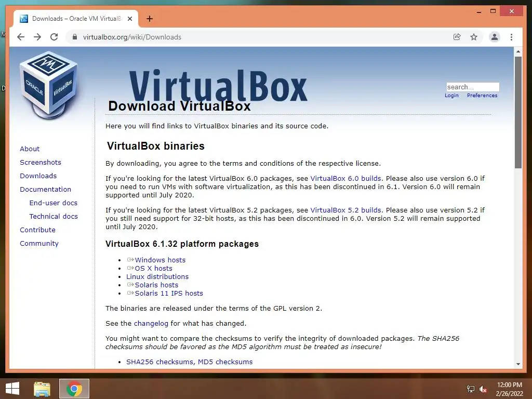
Task: Click the VirtualBox cube logo
Action: 48,85
